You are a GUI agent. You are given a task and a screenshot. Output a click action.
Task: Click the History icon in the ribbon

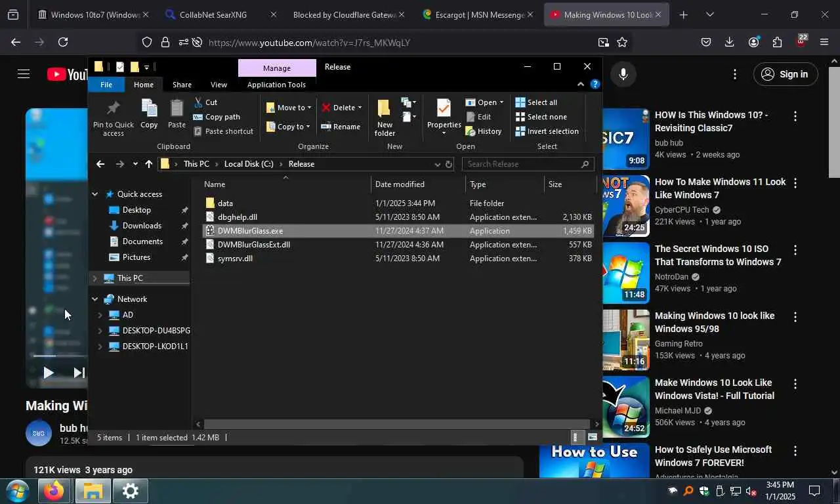(470, 131)
